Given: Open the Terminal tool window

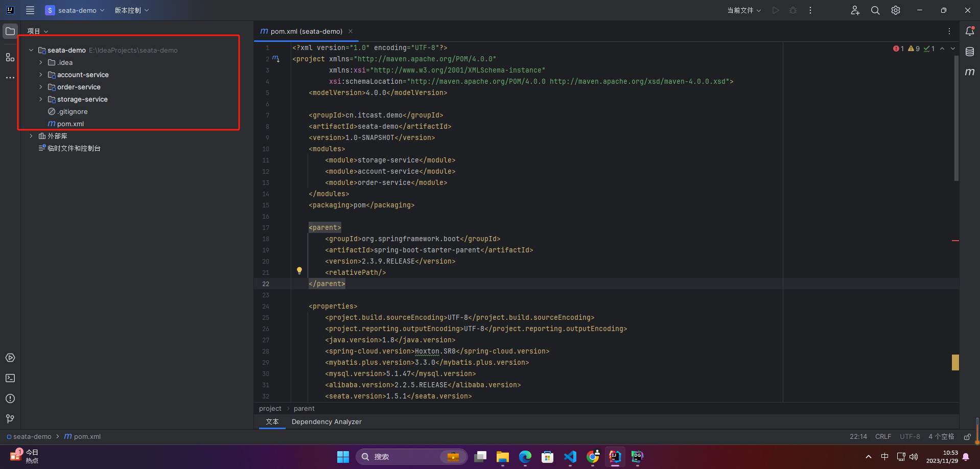Looking at the screenshot, I should click(x=10, y=378).
